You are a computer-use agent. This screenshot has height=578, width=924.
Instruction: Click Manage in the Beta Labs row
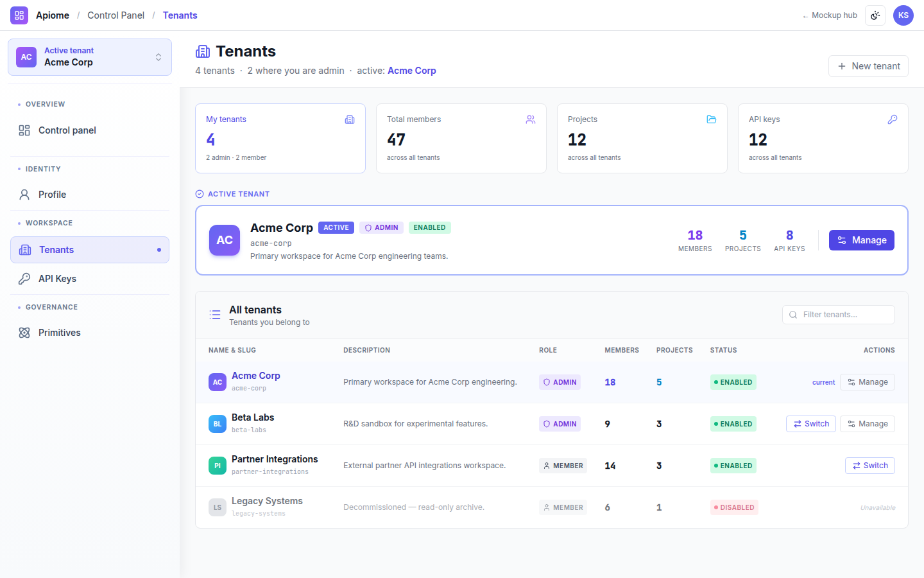coord(868,424)
